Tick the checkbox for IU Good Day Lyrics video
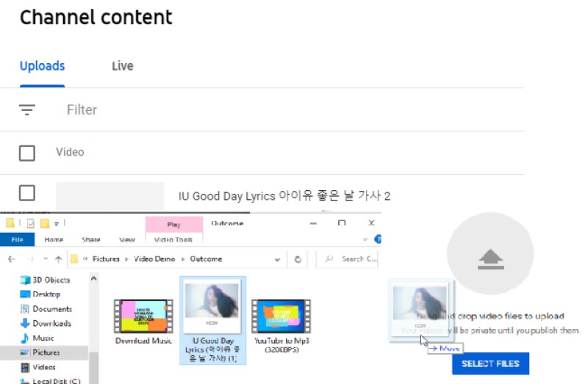 tap(27, 193)
